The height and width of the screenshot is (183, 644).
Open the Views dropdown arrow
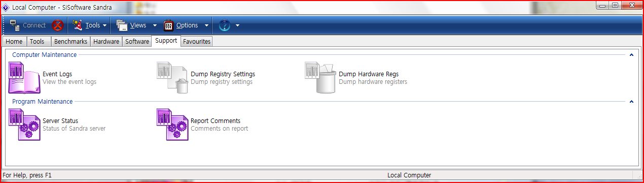click(x=155, y=25)
